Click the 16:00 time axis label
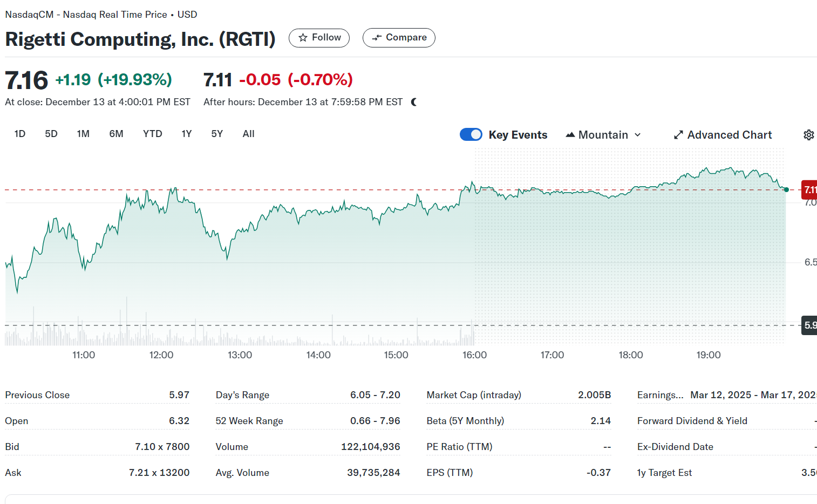 click(474, 355)
